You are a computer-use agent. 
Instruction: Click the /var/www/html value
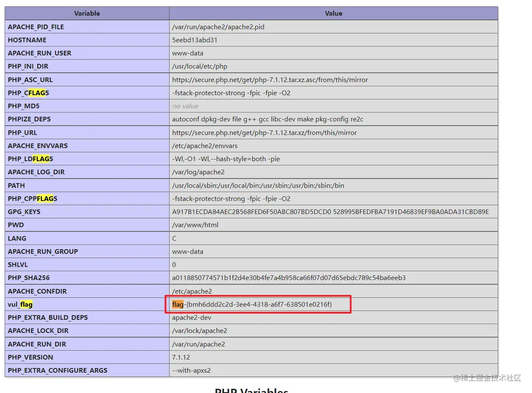pos(195,225)
